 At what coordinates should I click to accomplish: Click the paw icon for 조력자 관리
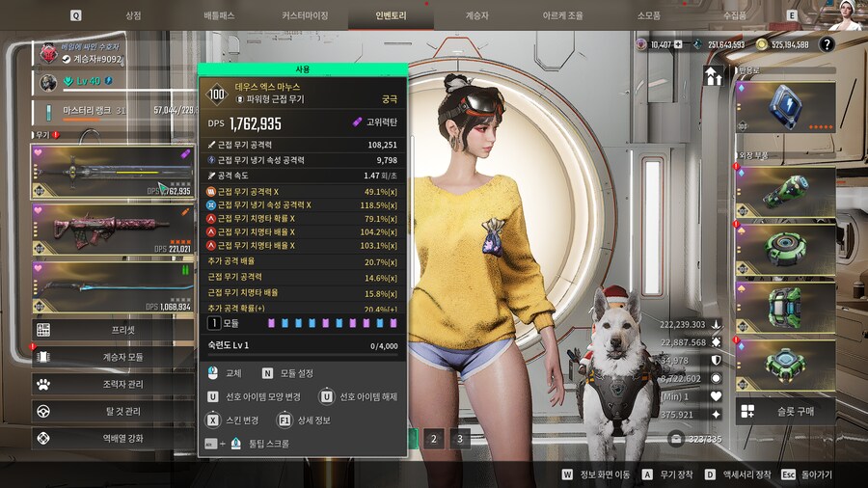click(43, 384)
